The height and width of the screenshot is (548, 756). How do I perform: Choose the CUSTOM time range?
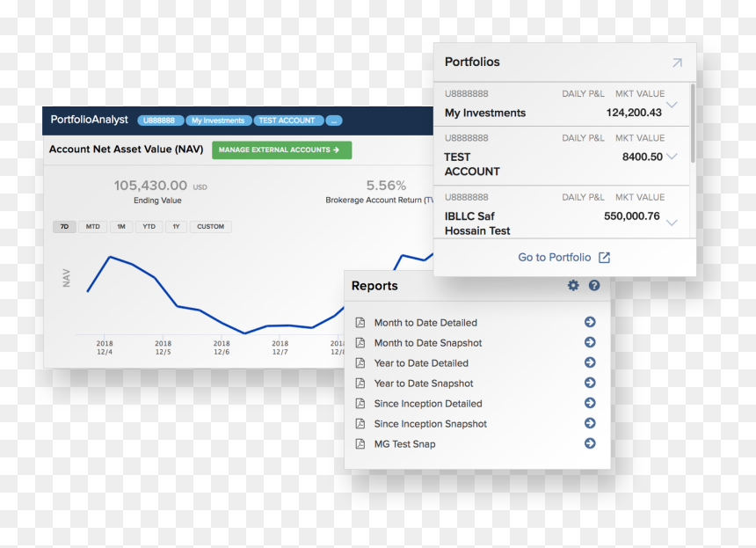pyautogui.click(x=211, y=227)
